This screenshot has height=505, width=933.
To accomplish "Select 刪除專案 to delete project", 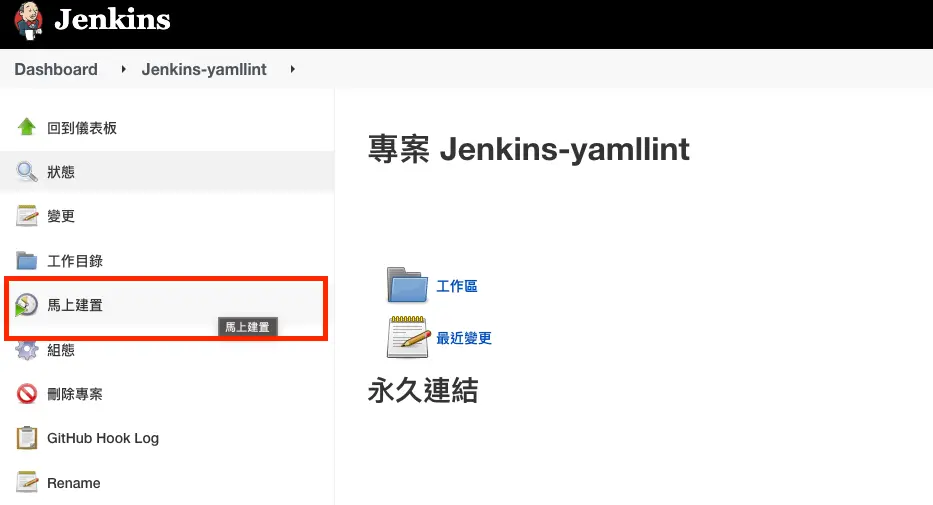I will tap(75, 394).
